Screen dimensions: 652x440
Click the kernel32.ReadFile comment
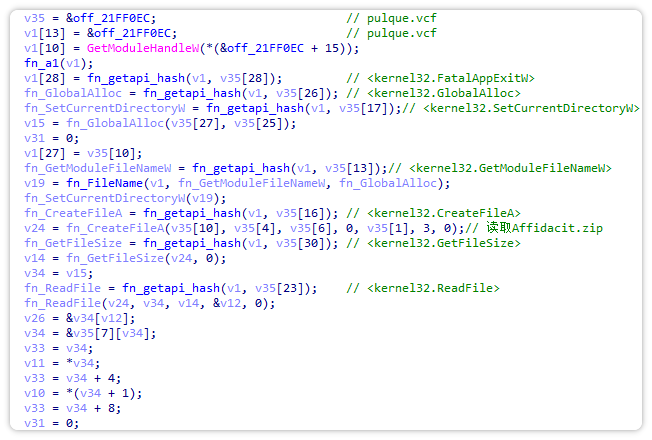tap(423, 288)
